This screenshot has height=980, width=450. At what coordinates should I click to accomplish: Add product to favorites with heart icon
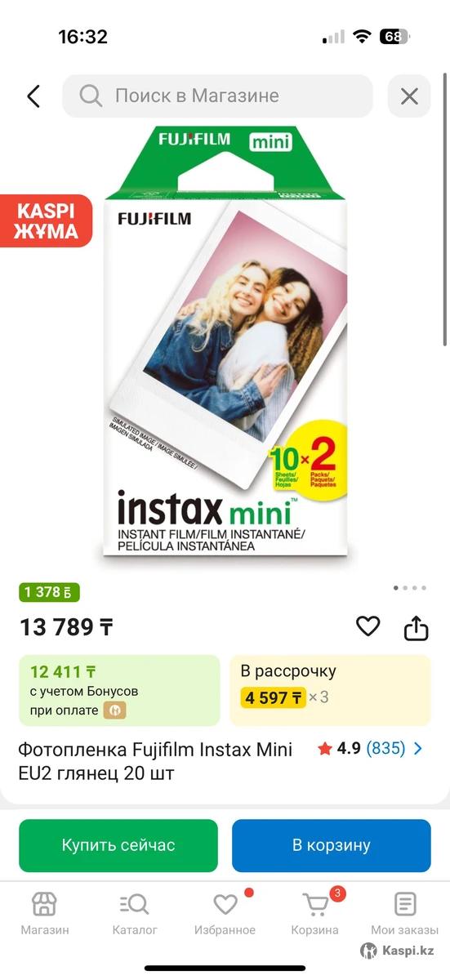point(368,626)
